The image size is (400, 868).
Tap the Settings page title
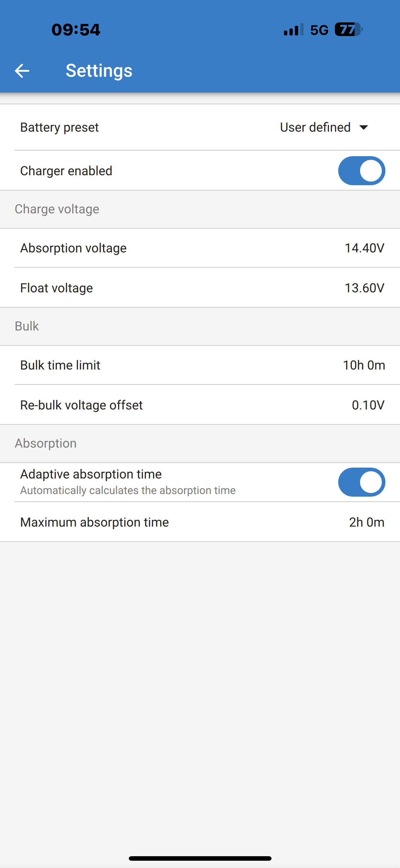[99, 71]
